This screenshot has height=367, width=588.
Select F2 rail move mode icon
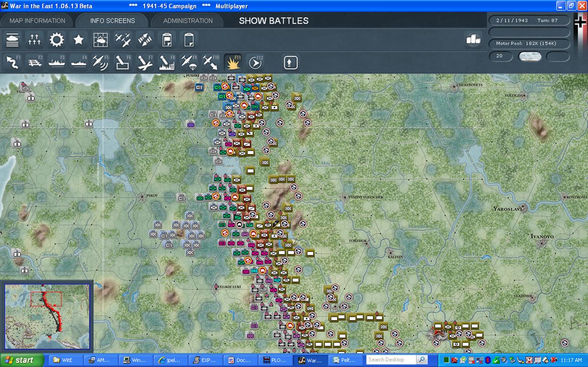click(34, 62)
